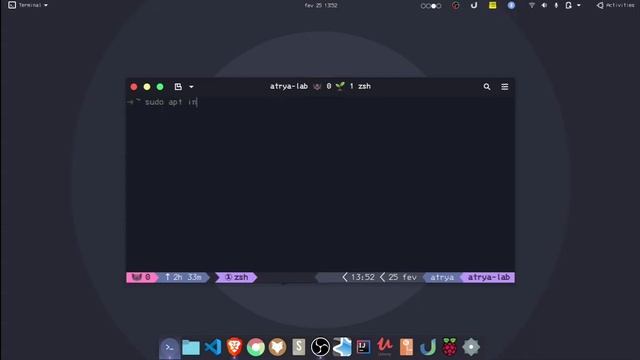The height and width of the screenshot is (360, 640).
Task: Open a new tab in terminal
Action: click(178, 87)
